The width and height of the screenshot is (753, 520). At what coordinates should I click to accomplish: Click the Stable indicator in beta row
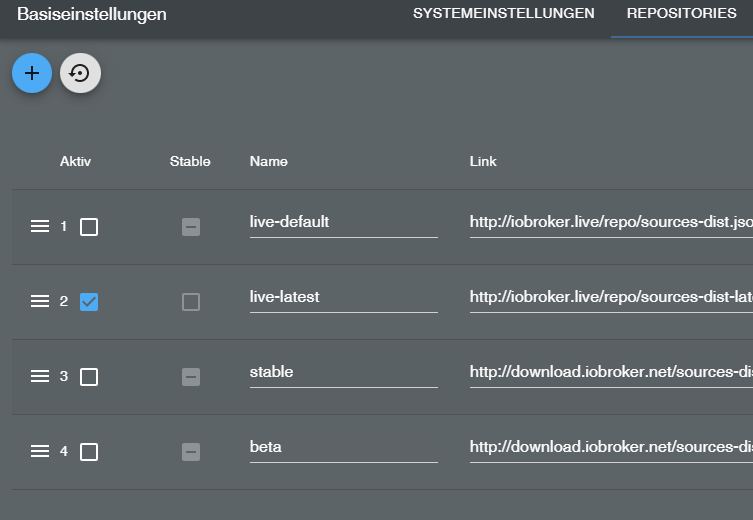[x=191, y=452]
